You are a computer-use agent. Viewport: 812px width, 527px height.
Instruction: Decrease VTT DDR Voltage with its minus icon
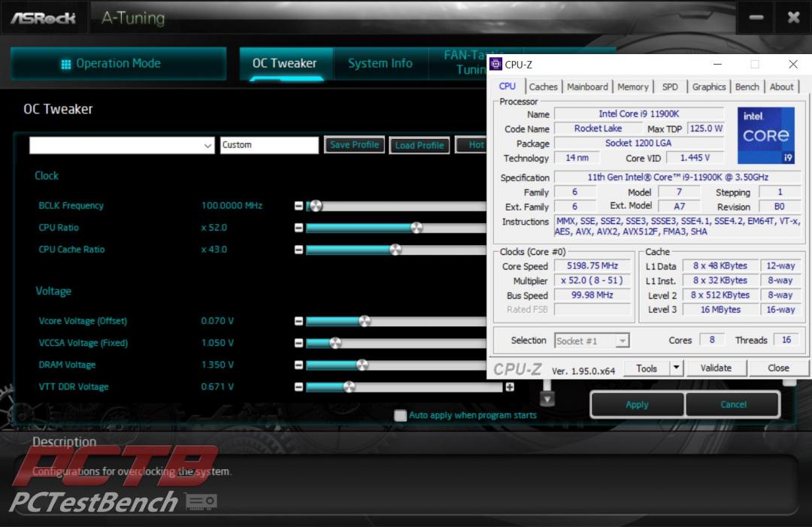(298, 386)
